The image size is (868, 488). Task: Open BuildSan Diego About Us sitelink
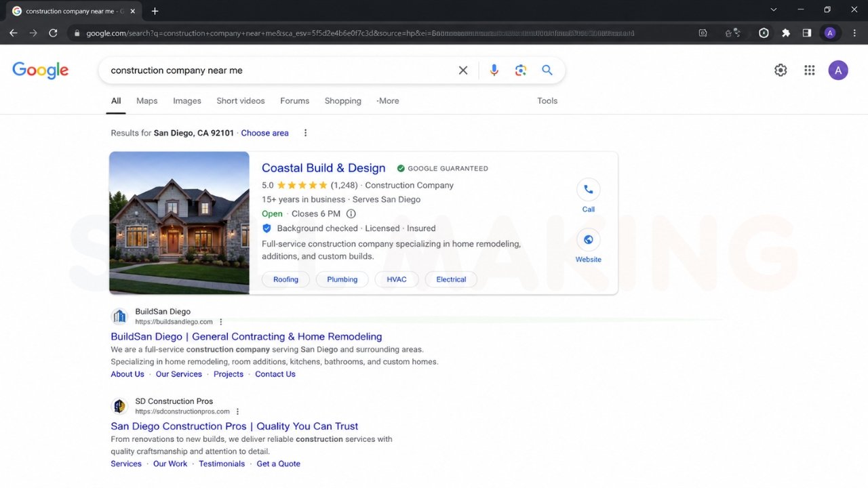click(x=127, y=374)
